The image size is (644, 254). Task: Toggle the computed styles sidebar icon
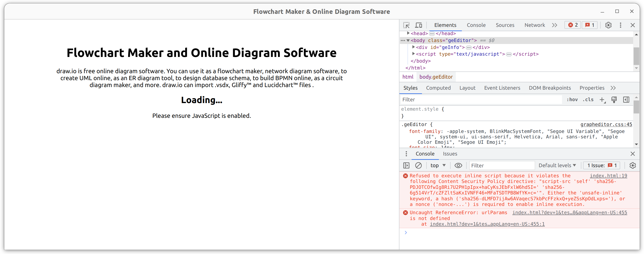(x=626, y=100)
